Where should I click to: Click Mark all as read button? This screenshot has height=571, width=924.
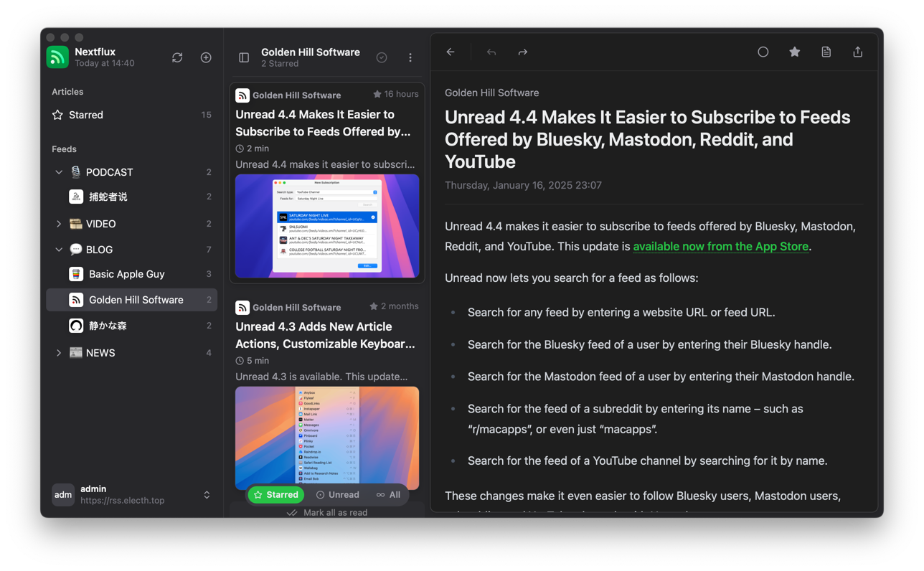(327, 512)
